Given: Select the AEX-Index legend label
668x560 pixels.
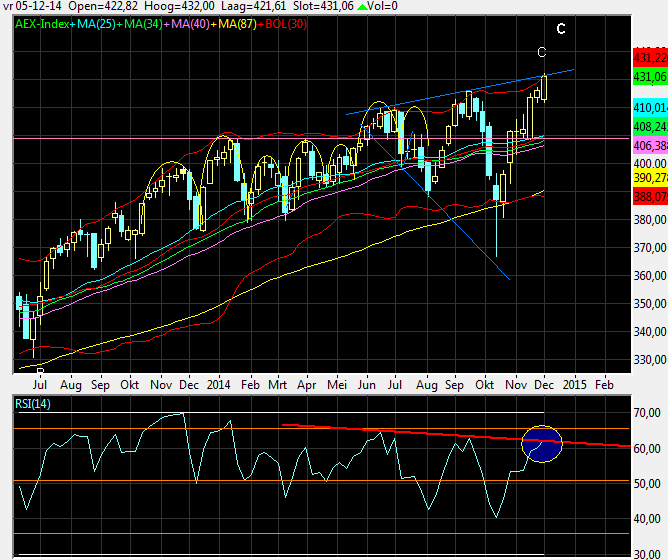Looking at the screenshot, I should click(40, 22).
